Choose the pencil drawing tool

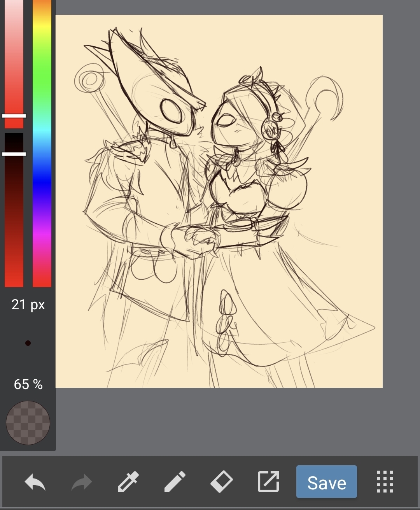[175, 482]
